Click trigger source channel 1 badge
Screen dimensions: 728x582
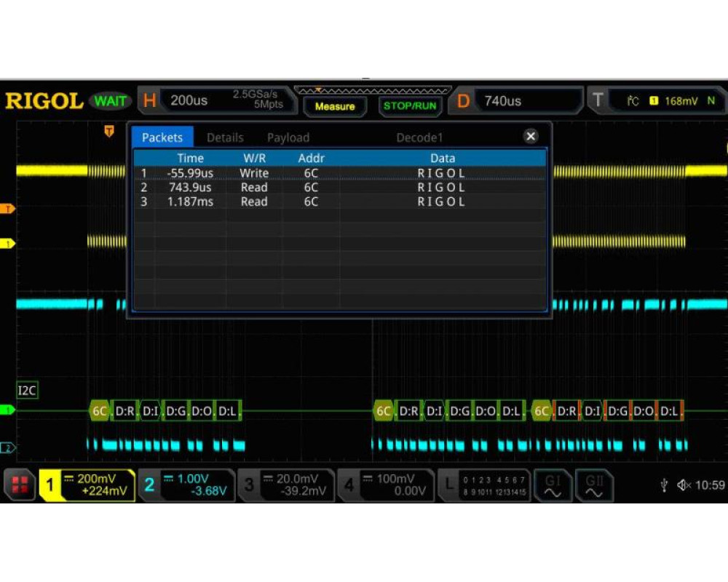click(654, 100)
